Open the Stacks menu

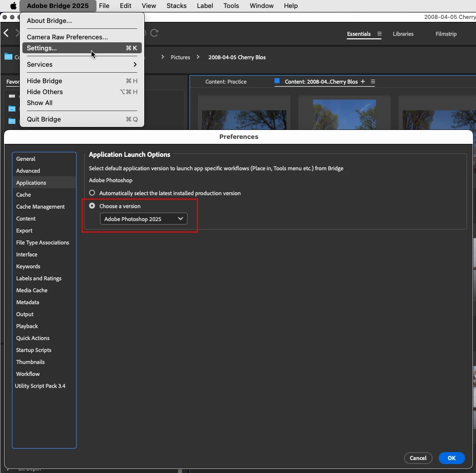(177, 6)
